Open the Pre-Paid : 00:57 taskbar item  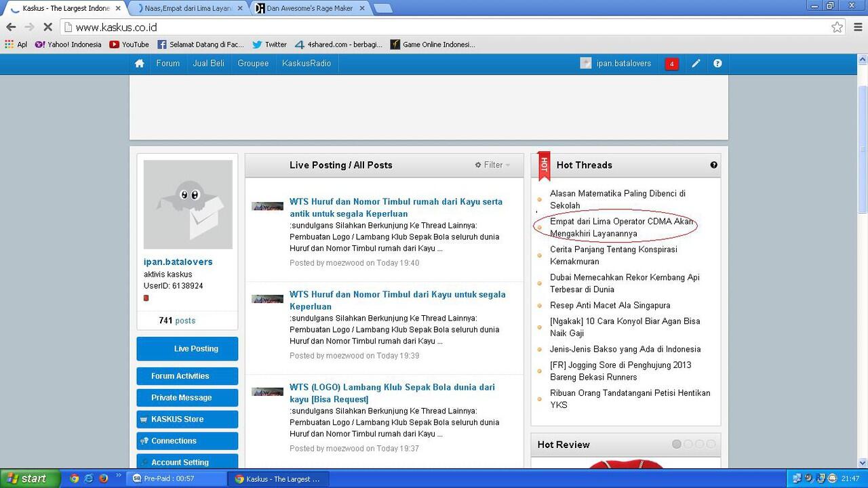178,479
